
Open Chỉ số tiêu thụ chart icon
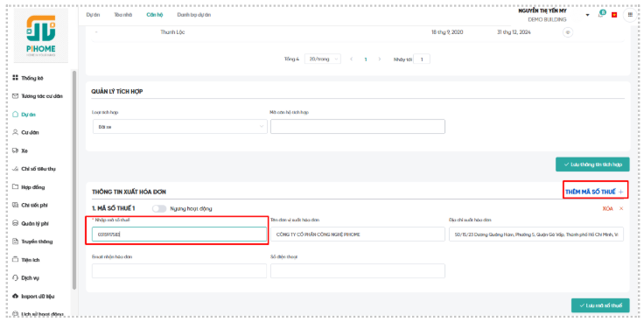pyautogui.click(x=15, y=169)
